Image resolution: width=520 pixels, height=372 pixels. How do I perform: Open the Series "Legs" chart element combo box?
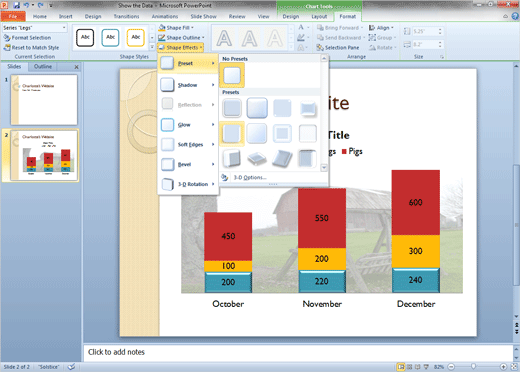click(34, 28)
